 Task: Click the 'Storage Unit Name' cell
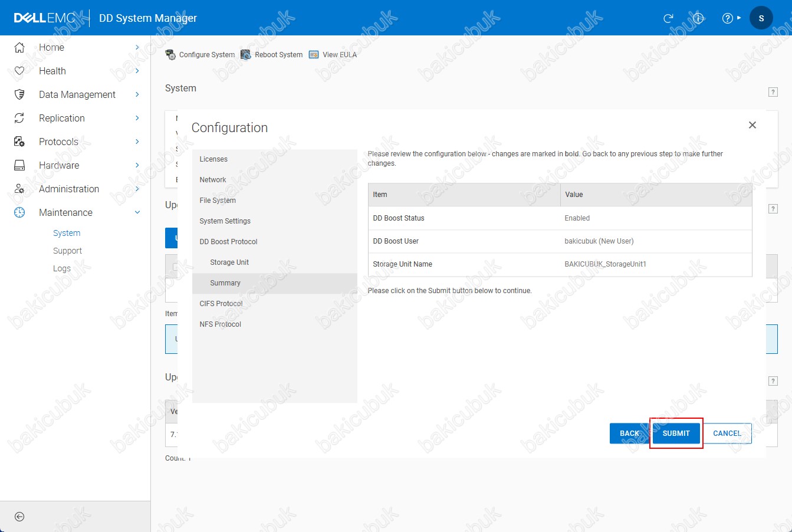(x=464, y=264)
